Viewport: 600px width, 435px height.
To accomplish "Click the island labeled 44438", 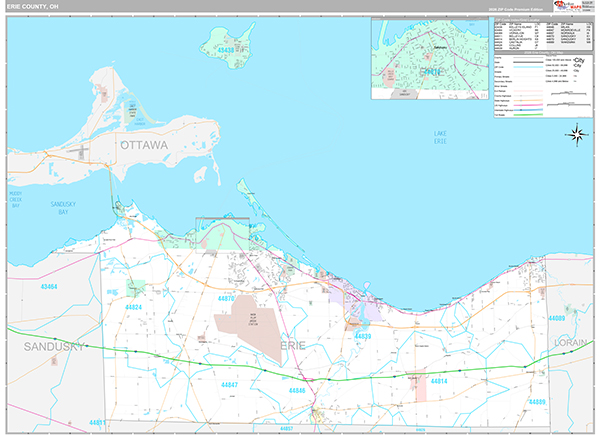I will click(224, 45).
